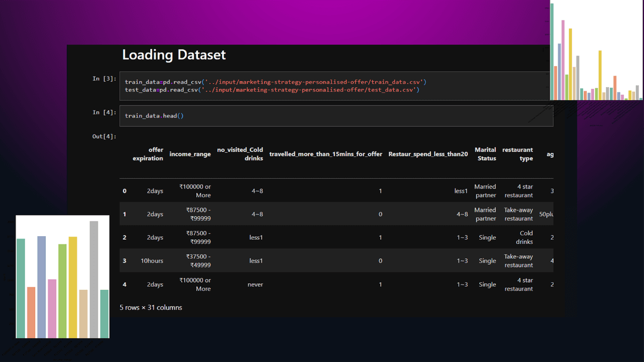Click the 5 rows × 31 columns summary

pos(151,308)
